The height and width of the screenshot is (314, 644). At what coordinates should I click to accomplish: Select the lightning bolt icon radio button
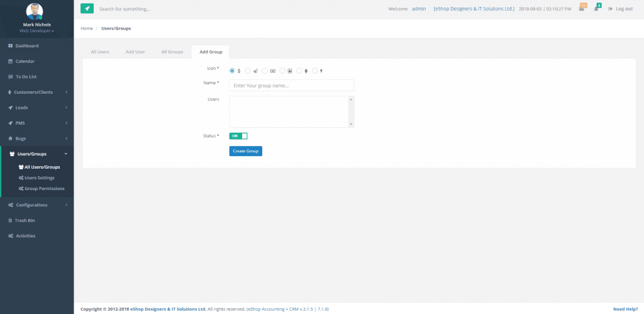pos(314,70)
